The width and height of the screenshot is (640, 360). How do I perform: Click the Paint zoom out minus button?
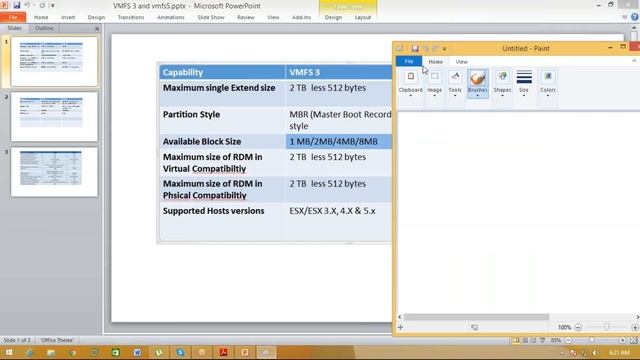click(x=578, y=327)
